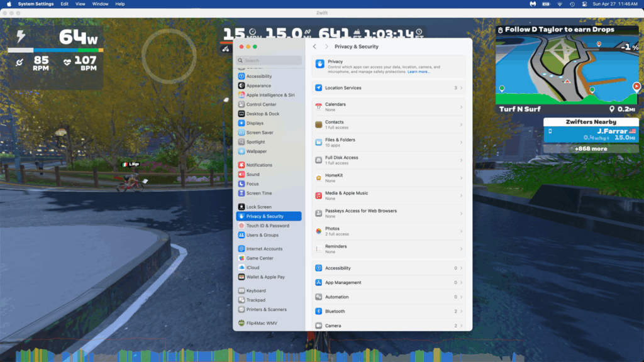
Task: Select Printers & Scanners in sidebar
Action: 269,310
